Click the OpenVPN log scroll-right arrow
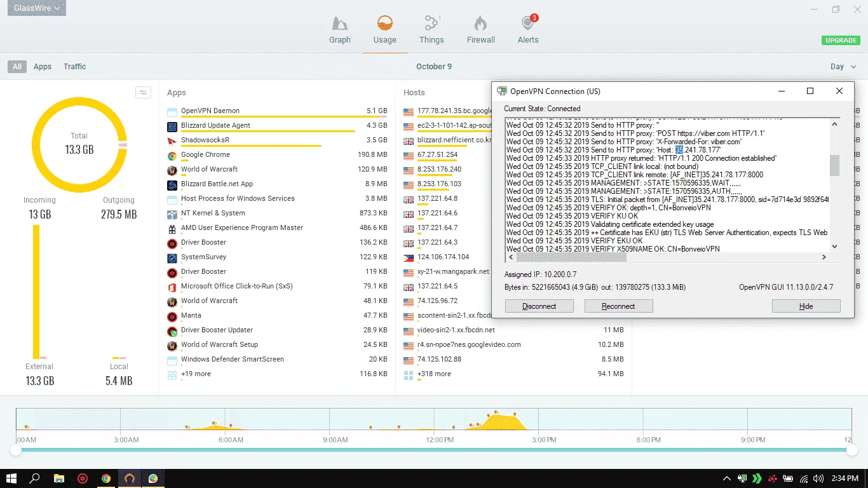The image size is (868, 488). coord(824,257)
